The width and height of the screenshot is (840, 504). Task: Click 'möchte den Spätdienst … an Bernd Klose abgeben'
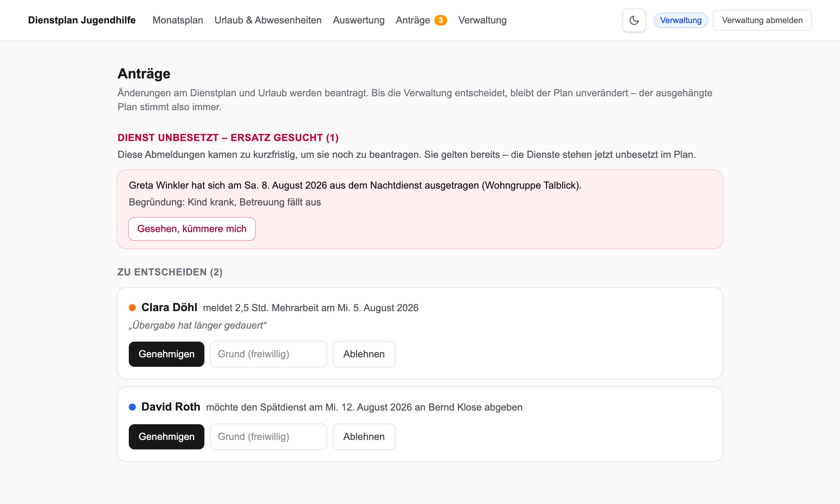364,407
